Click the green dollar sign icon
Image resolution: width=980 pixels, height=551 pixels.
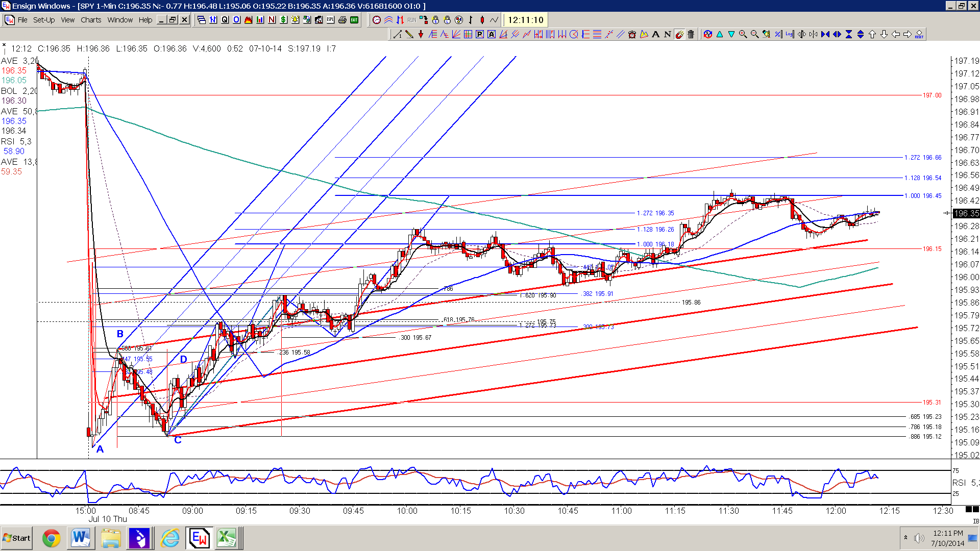(x=283, y=20)
